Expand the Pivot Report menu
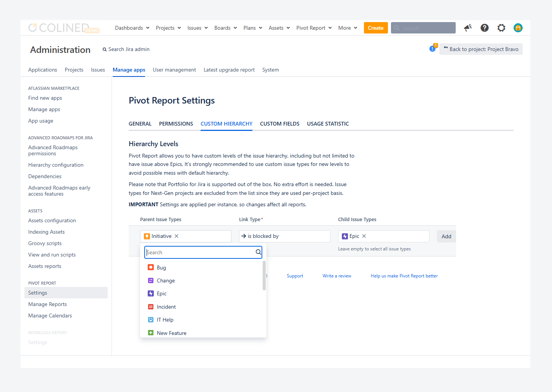 coord(314,28)
